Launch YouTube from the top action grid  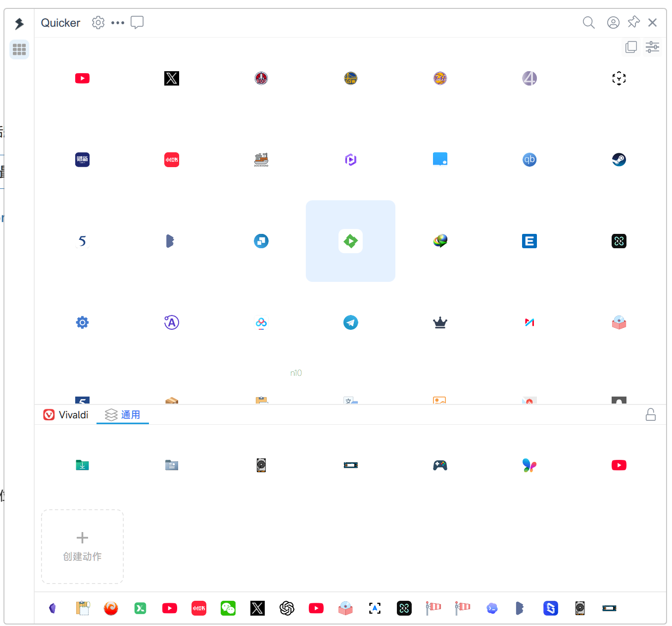tap(82, 78)
